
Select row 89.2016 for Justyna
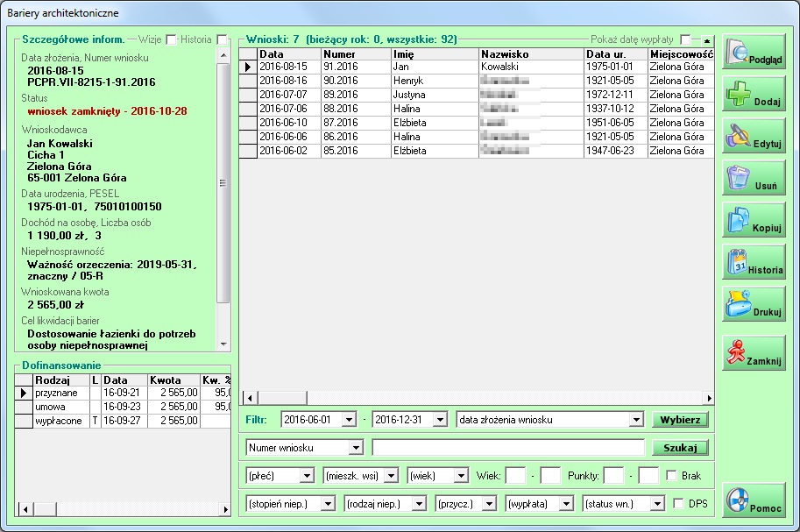477,95
